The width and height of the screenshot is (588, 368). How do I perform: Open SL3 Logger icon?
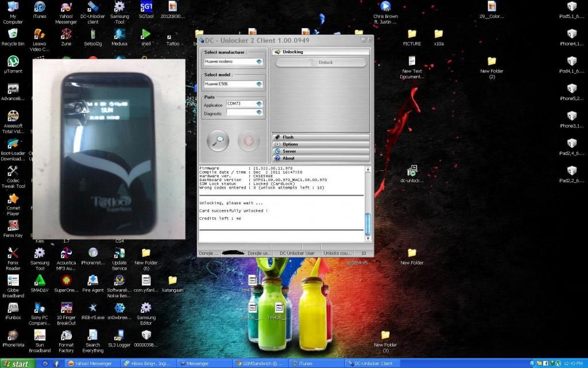point(119,339)
